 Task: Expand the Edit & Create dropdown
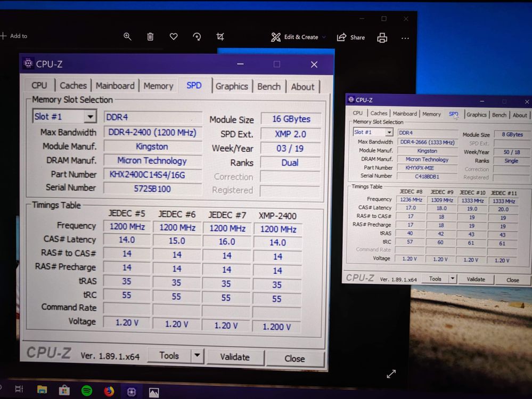pos(294,37)
